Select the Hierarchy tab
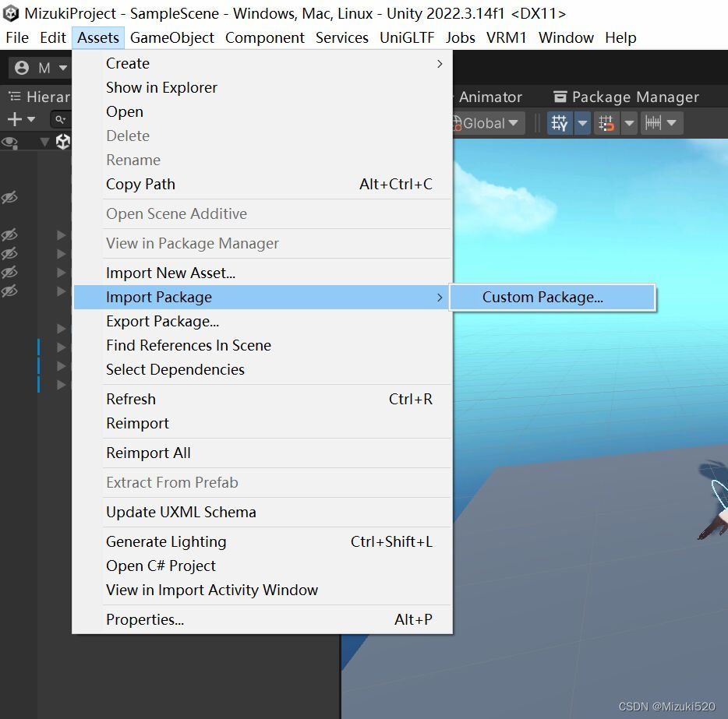The width and height of the screenshot is (728, 719). [39, 97]
